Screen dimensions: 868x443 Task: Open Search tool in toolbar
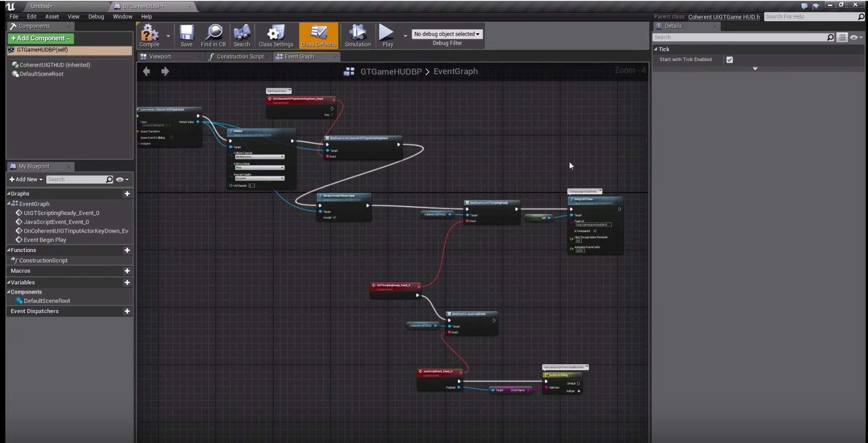[x=241, y=35]
